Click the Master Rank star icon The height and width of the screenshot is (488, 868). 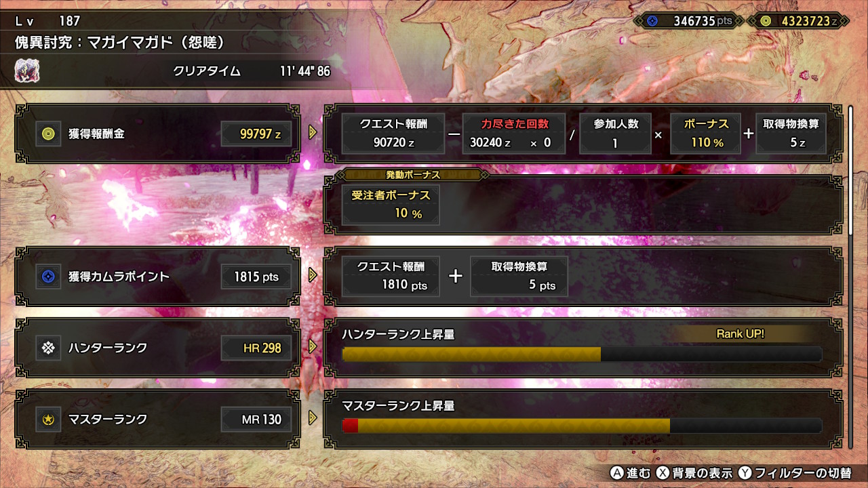point(48,420)
